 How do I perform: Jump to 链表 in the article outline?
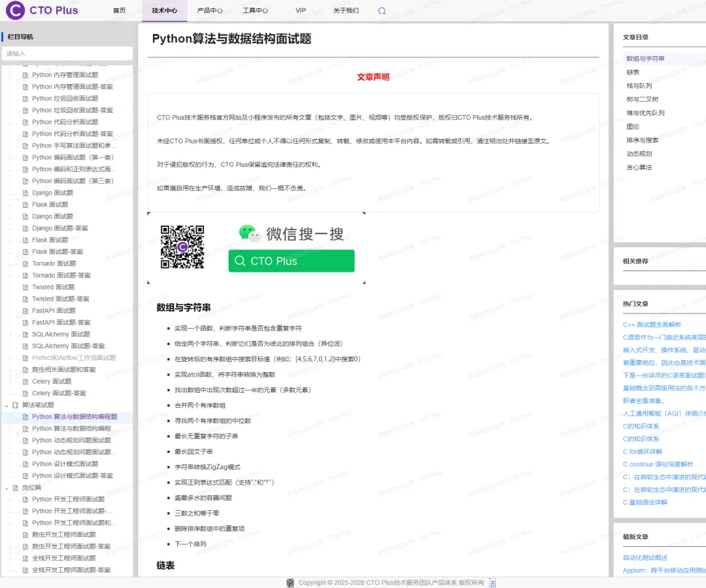click(x=633, y=72)
